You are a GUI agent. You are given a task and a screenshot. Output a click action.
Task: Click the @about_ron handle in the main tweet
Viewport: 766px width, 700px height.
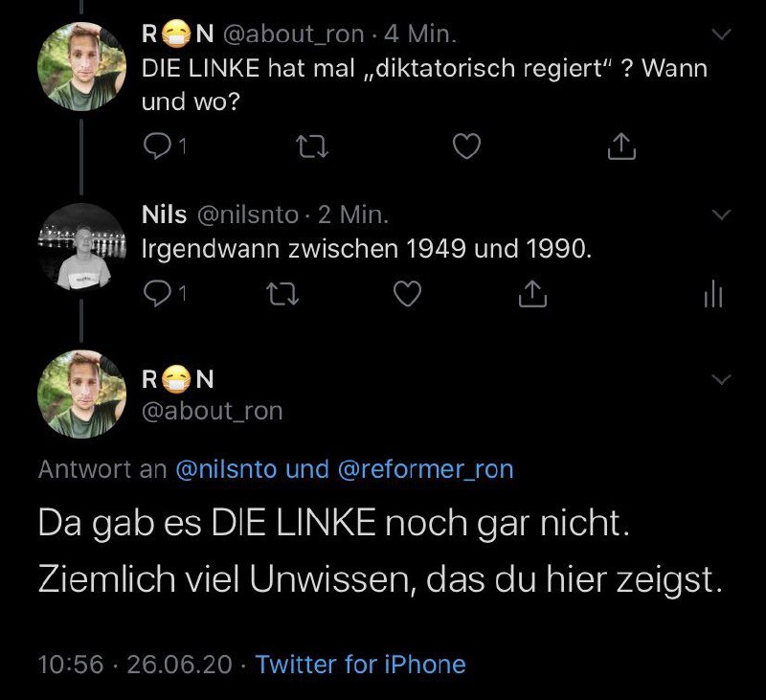(212, 411)
